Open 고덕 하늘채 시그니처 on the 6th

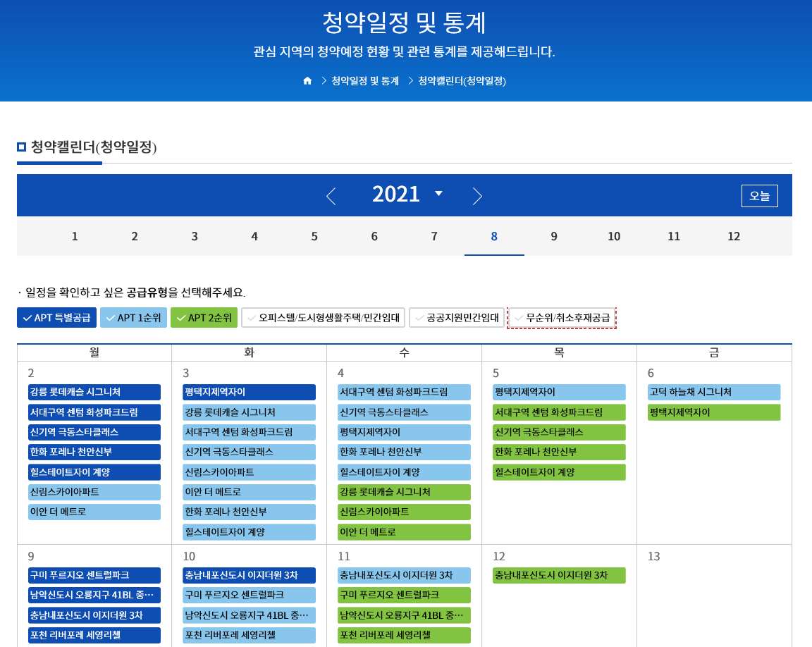click(x=713, y=393)
